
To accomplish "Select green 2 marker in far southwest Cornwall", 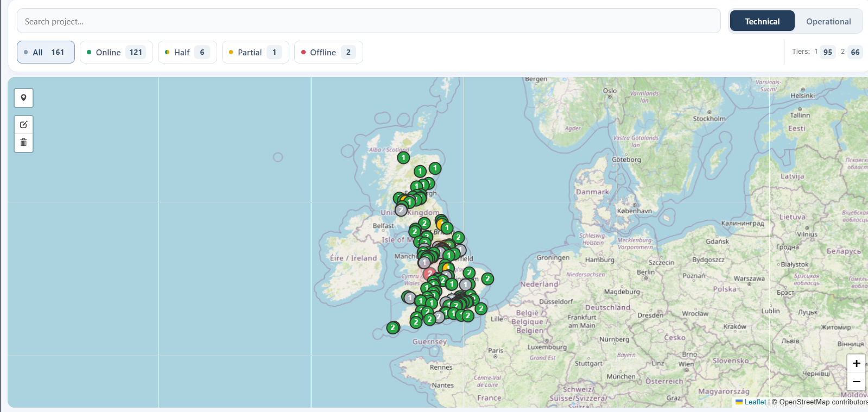I will tap(393, 327).
